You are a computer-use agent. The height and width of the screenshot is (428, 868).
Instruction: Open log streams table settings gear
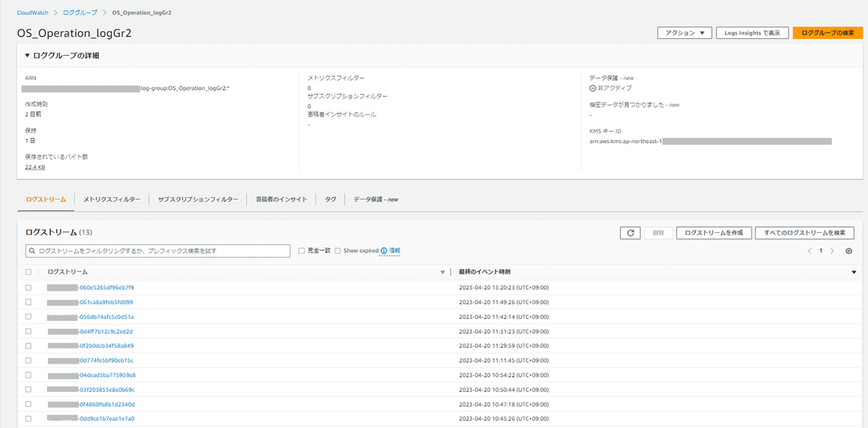pos(849,251)
